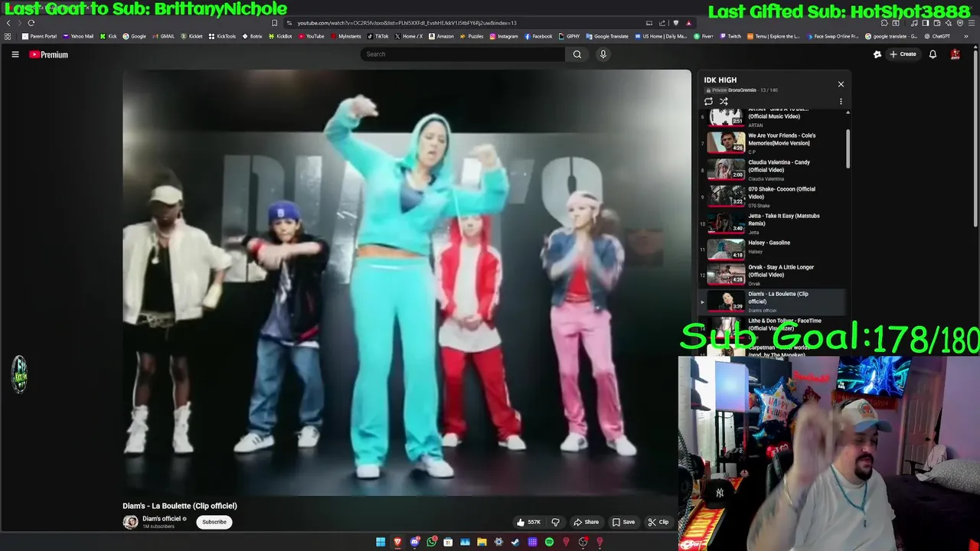Go to YouTube Premium home logo

click(x=49, y=54)
